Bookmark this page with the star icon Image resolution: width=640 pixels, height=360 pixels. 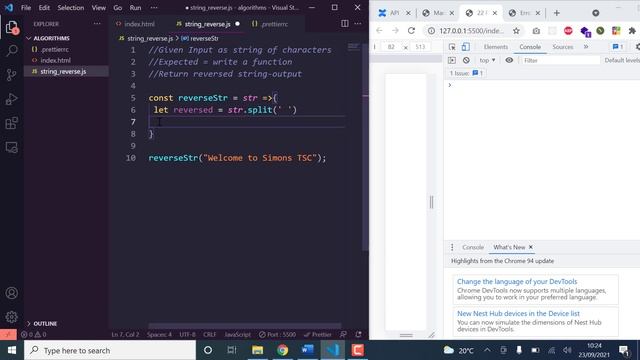tap(516, 31)
